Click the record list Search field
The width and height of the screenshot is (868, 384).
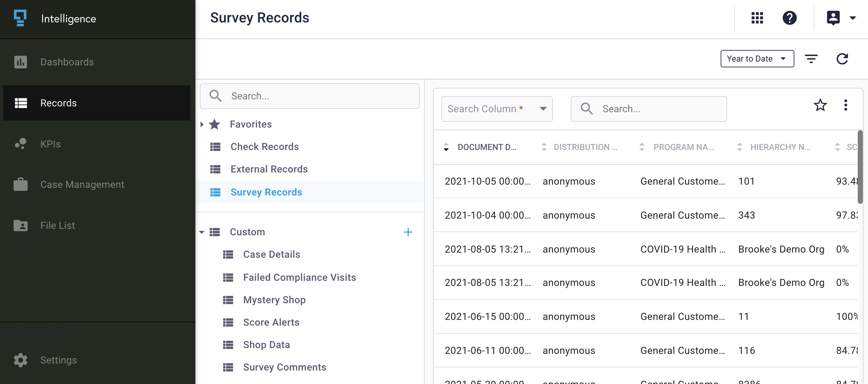[309, 96]
